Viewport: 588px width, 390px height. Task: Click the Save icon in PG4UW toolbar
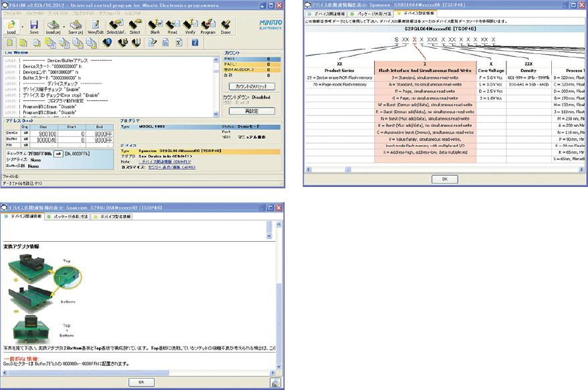34,27
